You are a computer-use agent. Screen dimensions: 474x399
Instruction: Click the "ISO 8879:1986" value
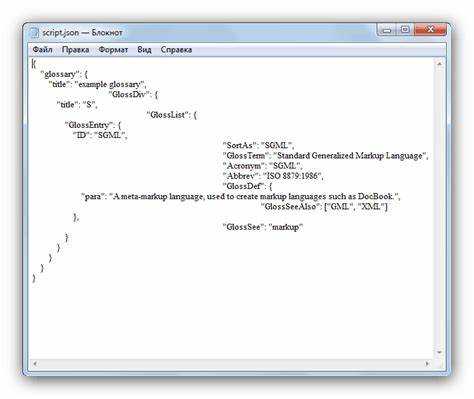click(292, 176)
